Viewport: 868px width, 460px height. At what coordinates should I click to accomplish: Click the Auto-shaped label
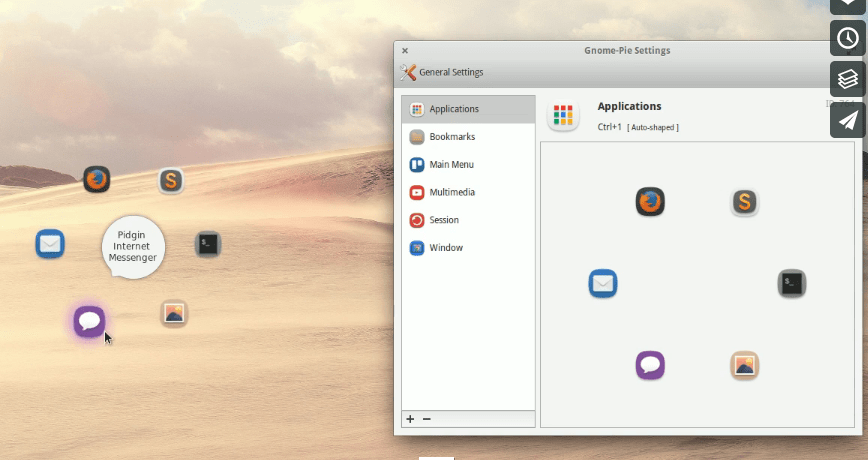click(653, 127)
